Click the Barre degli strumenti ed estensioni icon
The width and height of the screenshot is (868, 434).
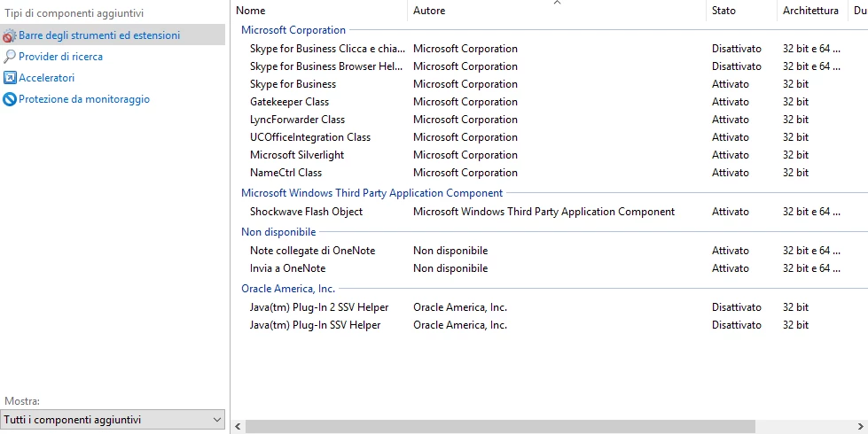coord(10,36)
